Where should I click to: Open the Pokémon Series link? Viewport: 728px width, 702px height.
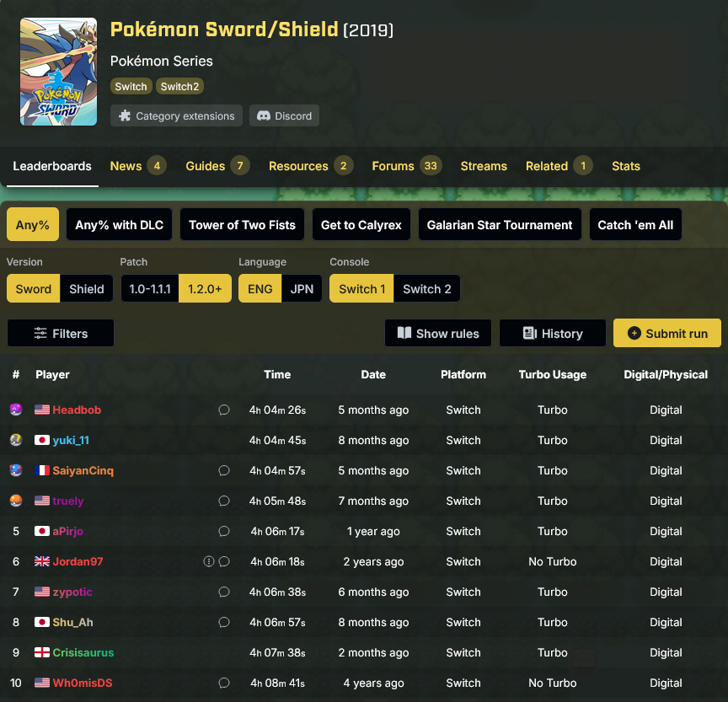[161, 61]
